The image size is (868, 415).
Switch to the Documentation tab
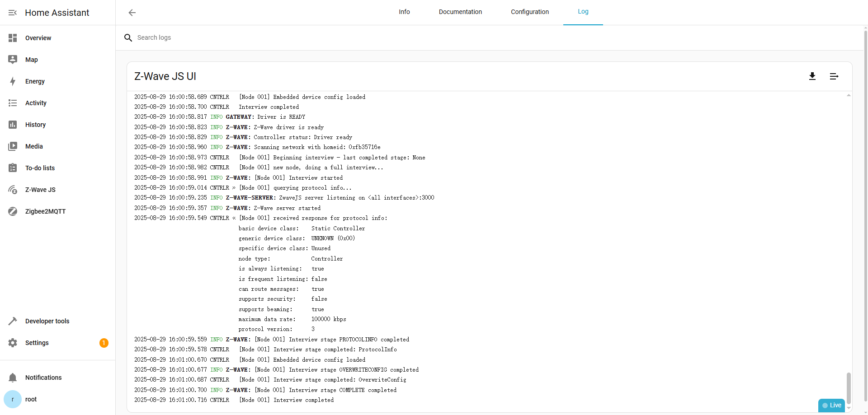click(x=460, y=12)
